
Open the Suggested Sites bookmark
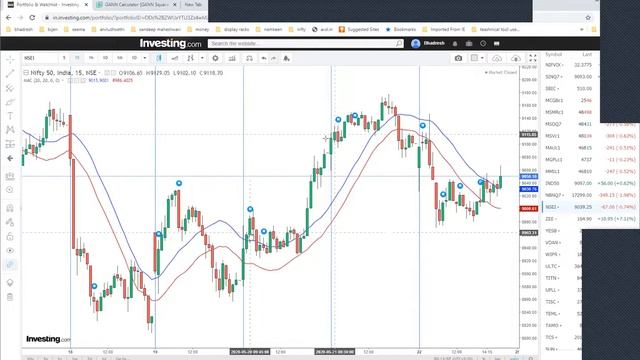pos(359,29)
